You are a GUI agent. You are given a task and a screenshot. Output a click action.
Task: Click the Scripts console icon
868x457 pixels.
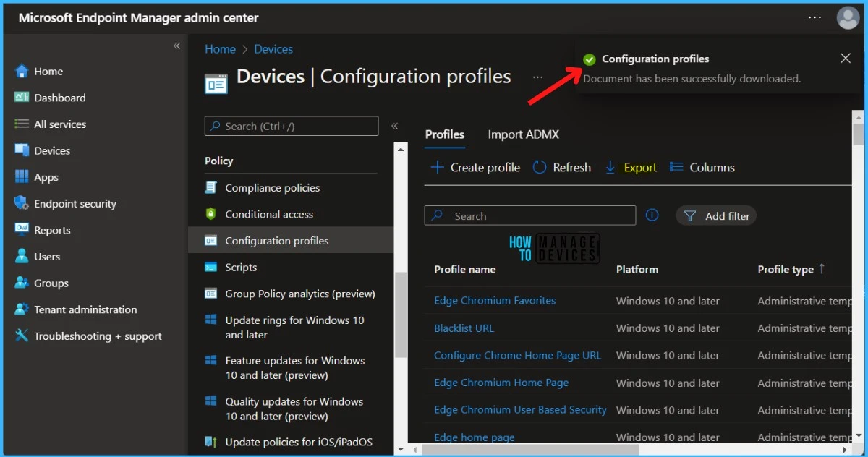tap(211, 267)
